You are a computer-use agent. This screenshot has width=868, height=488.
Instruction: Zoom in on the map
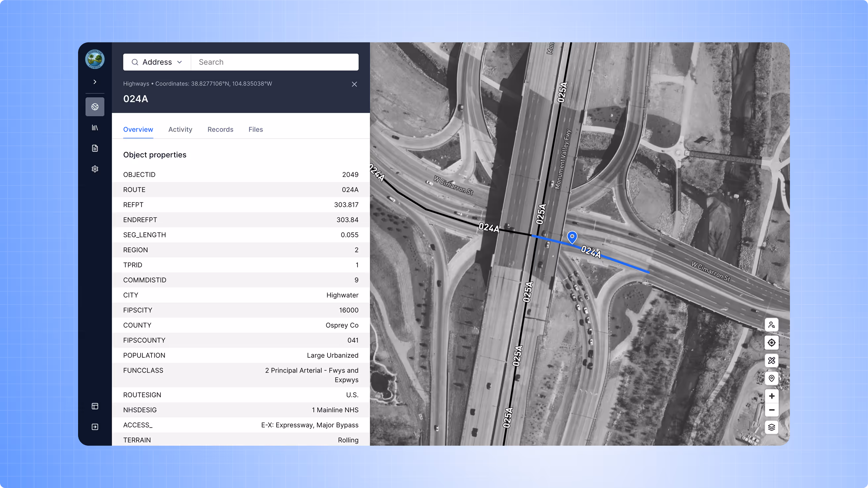point(771,396)
